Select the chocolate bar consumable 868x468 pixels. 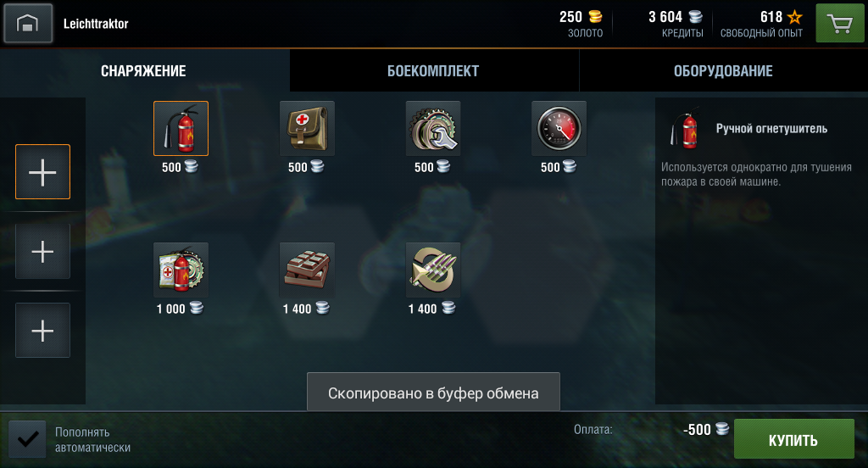tap(307, 270)
